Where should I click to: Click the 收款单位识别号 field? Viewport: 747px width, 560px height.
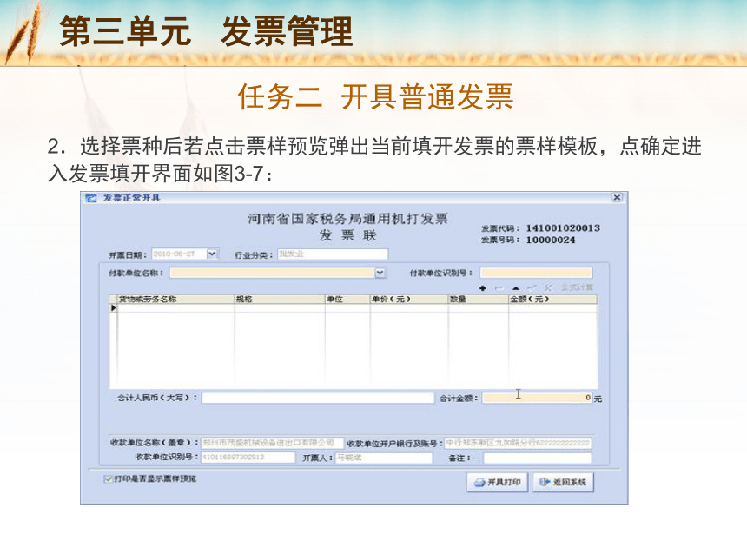(x=248, y=458)
